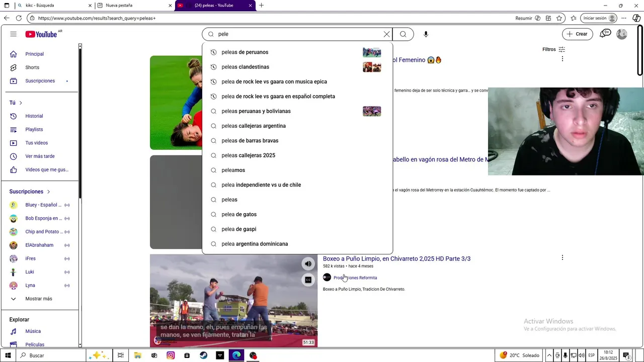Open the YouTube account avatar menu
This screenshot has height=362, width=644.
pos(622,34)
